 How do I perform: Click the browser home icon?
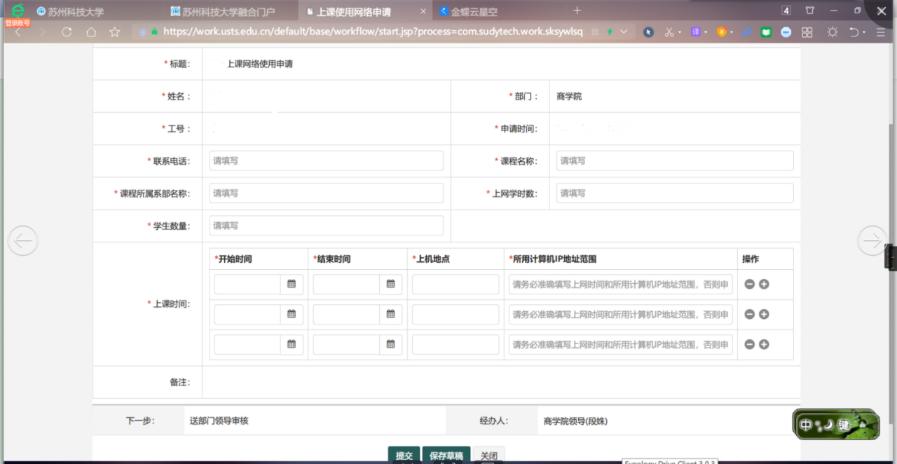tap(91, 32)
